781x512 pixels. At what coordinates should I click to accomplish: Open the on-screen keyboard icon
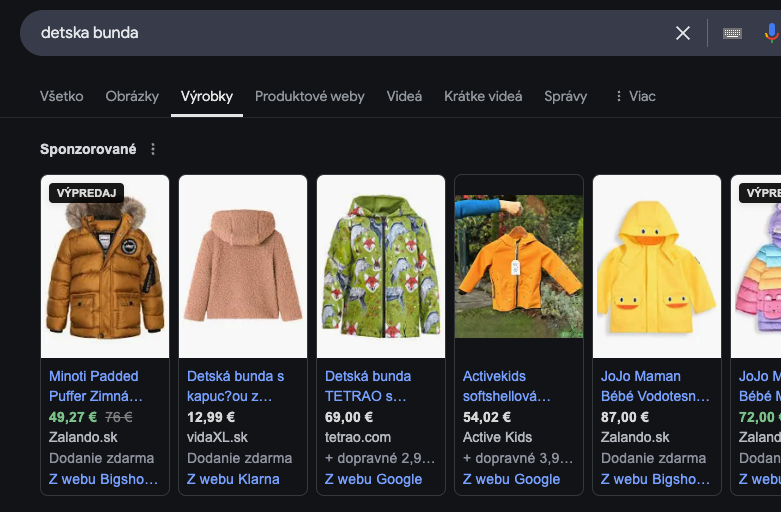732,33
